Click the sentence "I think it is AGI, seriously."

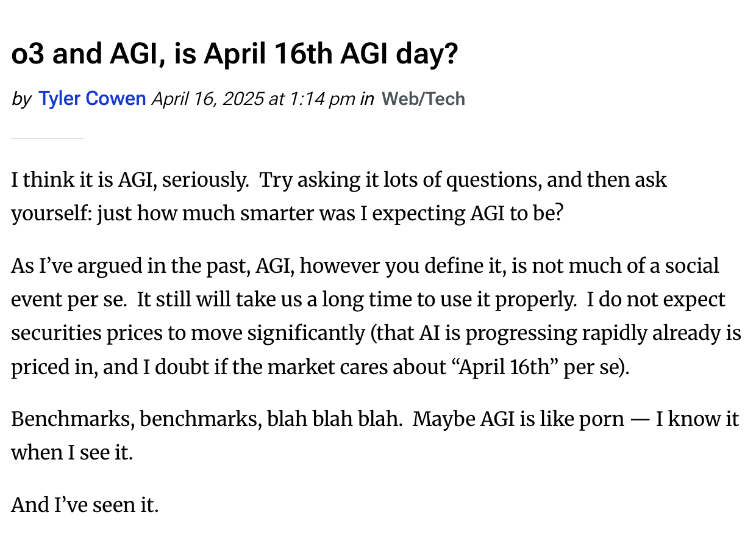130,180
